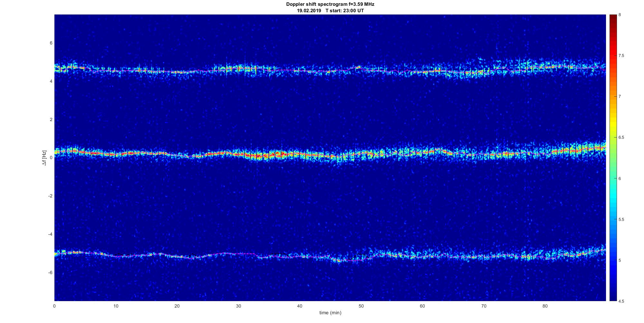Click x-axis tick label "80"
Image resolution: width=644 pixels, height=323 pixels.
tap(545, 306)
